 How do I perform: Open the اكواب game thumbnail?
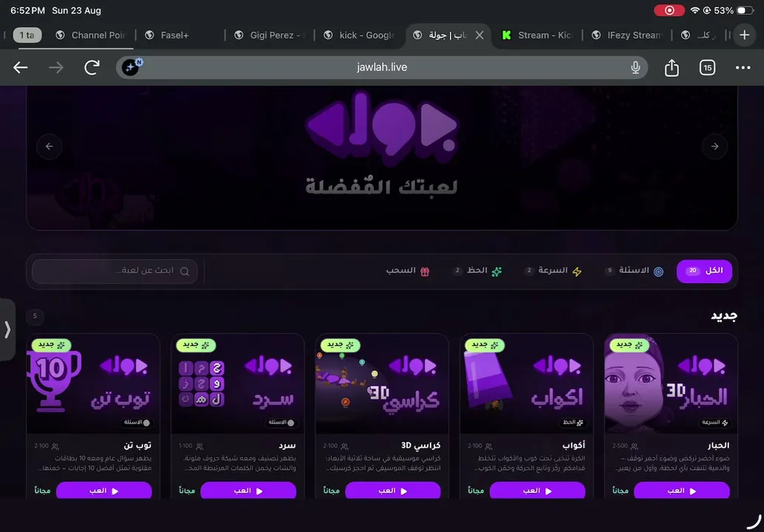[x=526, y=383]
